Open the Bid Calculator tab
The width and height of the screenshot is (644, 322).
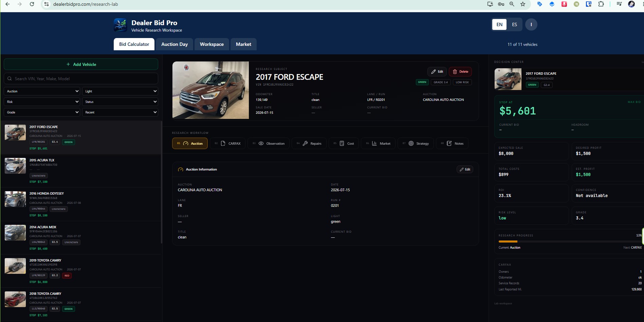click(x=134, y=44)
